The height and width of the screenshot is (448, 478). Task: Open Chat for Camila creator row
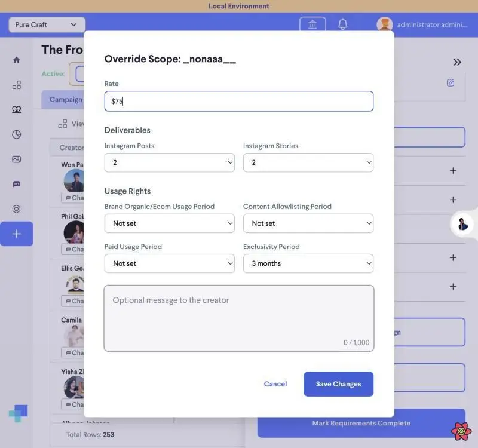coord(72,353)
